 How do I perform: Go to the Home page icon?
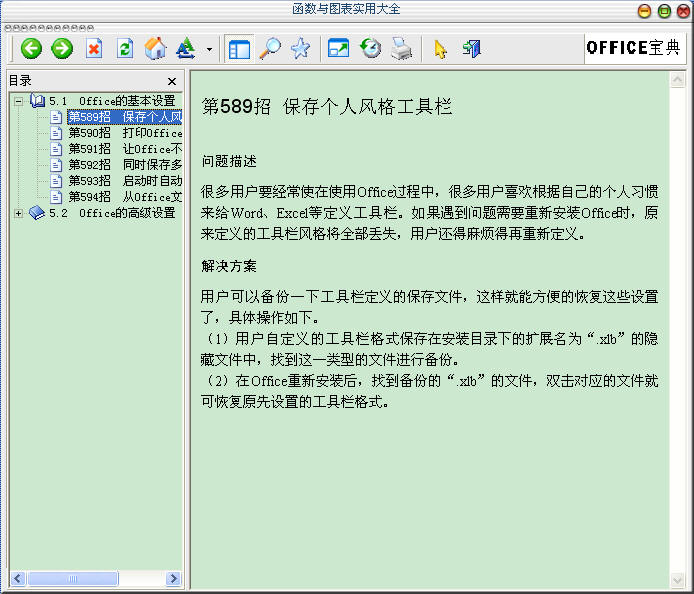(155, 48)
